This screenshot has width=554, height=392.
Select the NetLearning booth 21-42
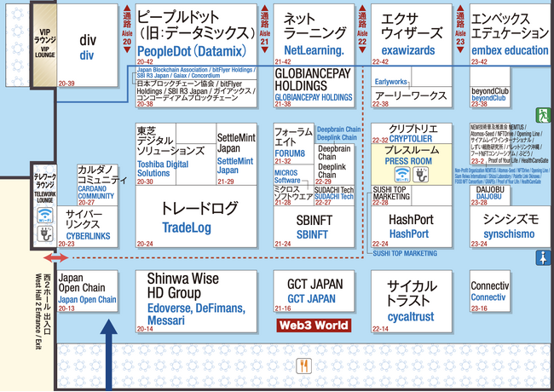click(x=314, y=34)
